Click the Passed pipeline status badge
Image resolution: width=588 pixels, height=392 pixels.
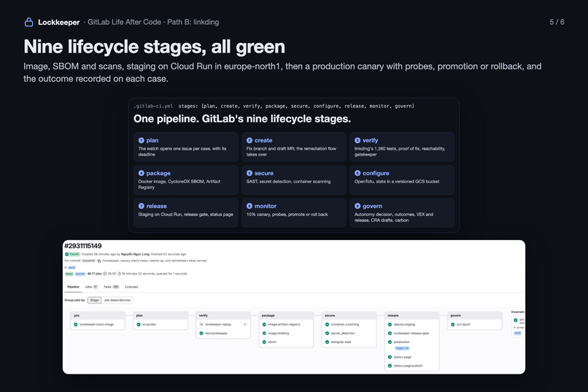click(72, 254)
